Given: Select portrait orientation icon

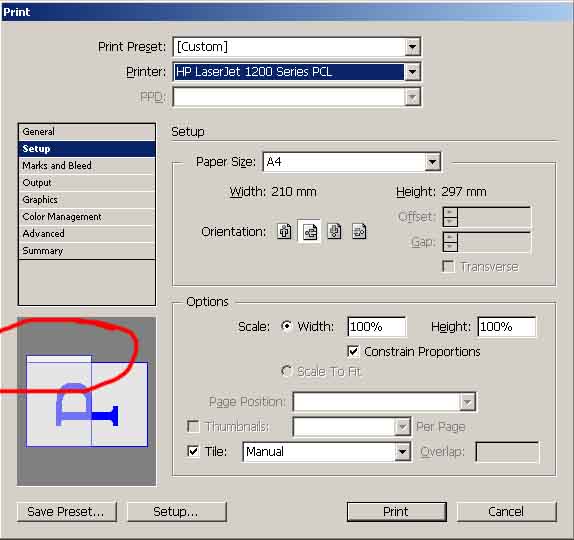Looking at the screenshot, I should (284, 231).
